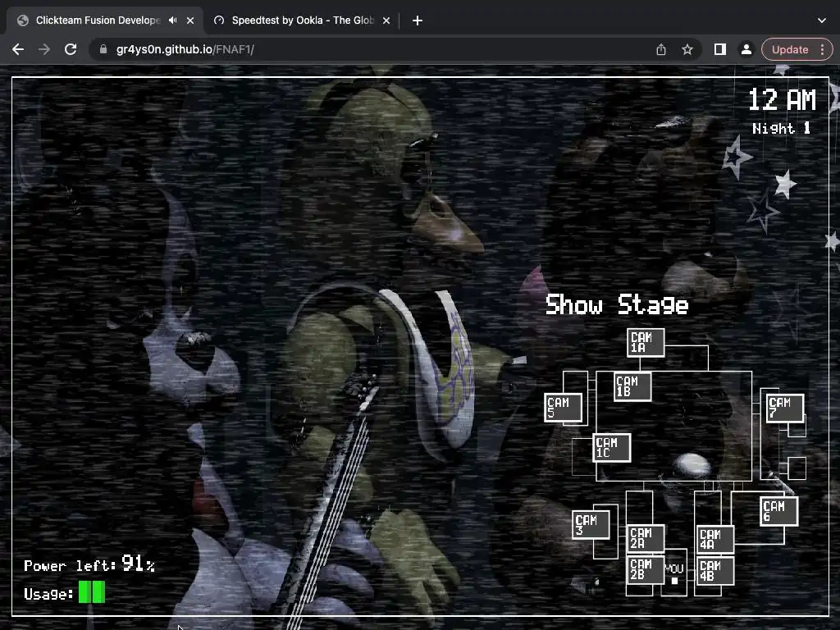Image resolution: width=840 pixels, height=630 pixels.
Task: View CAM 4A east hall camera
Action: click(x=715, y=539)
